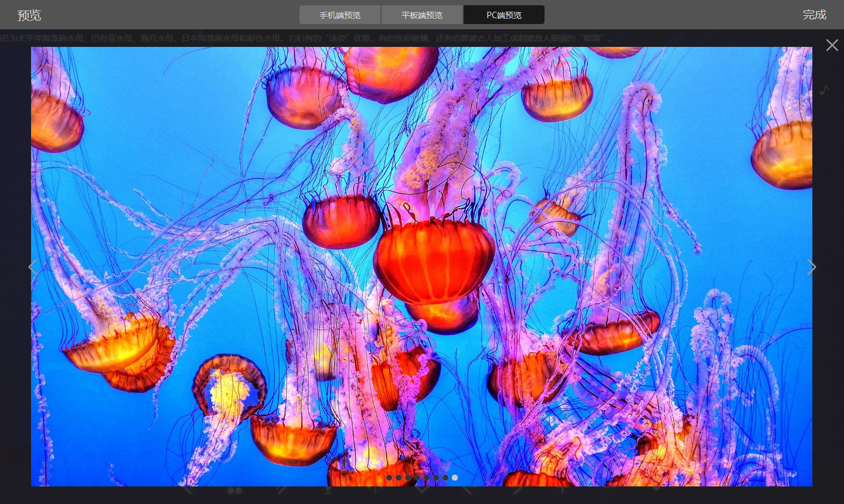Pick the fourth slide indicator dot
The image size is (844, 504).
[417, 478]
